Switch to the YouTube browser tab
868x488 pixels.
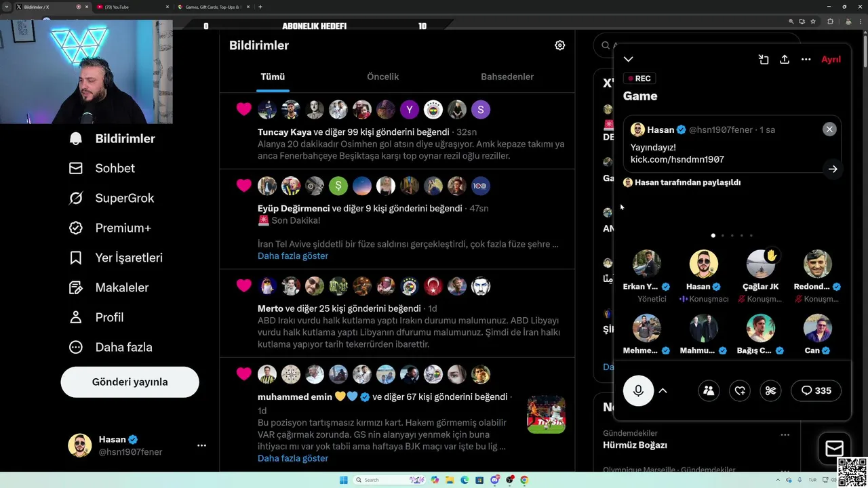pos(132,7)
